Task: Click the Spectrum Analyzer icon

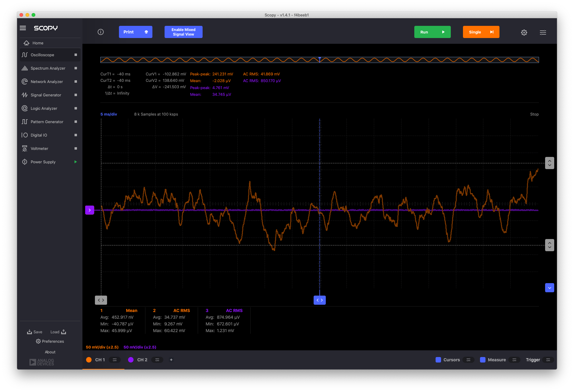Action: tap(25, 68)
